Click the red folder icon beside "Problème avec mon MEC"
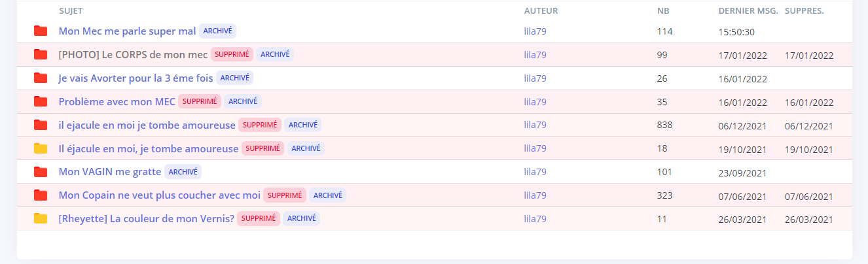The height and width of the screenshot is (264, 868). [41, 101]
